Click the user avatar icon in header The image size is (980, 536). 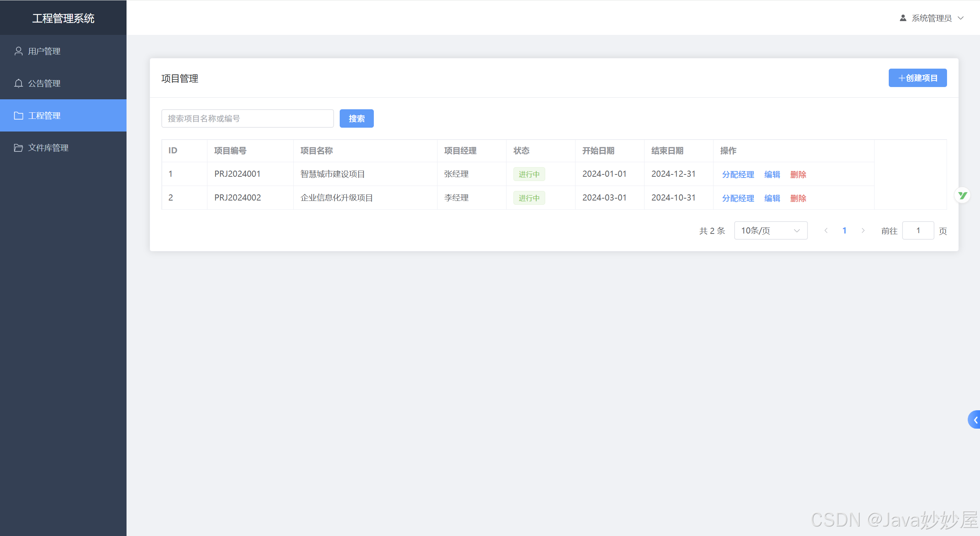[x=903, y=18]
